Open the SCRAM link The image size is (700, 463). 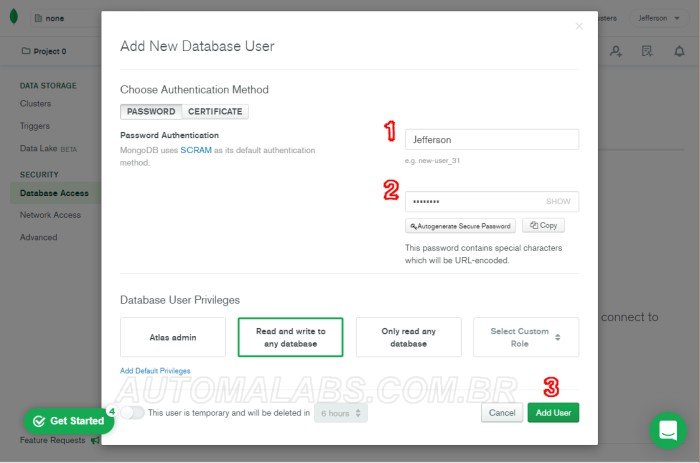click(x=196, y=150)
